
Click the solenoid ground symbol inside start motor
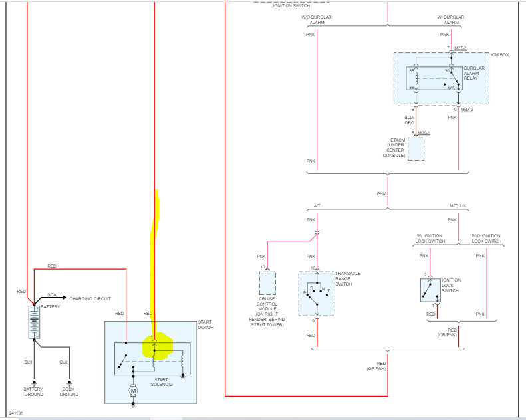click(x=182, y=376)
